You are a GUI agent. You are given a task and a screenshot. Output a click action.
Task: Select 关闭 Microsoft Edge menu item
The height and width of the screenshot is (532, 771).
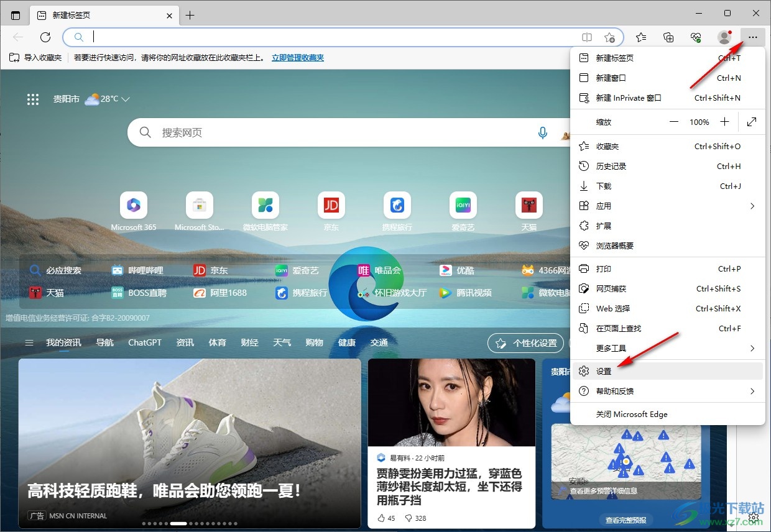(x=668, y=414)
